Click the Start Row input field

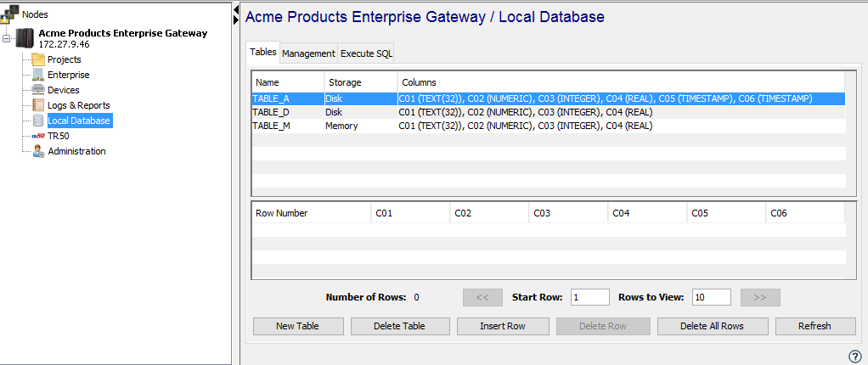(x=590, y=298)
